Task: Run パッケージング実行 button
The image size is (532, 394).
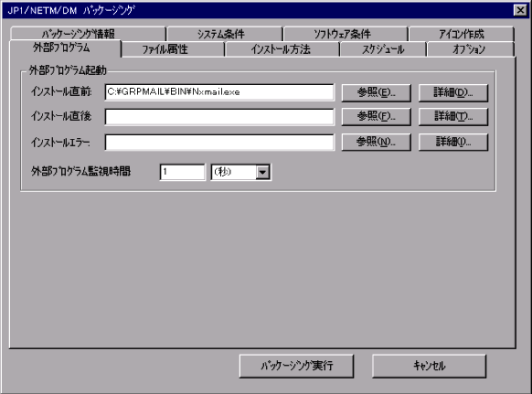Action: (296, 367)
